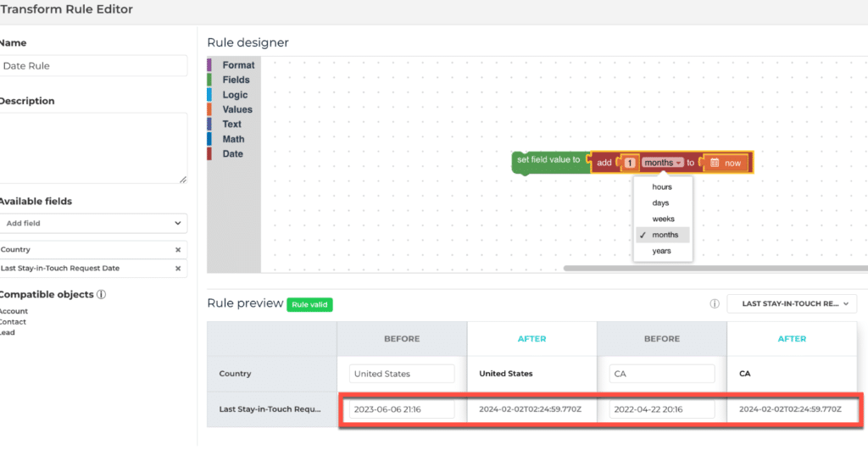868x450 pixels.
Task: Select the checked months option
Action: coord(665,235)
